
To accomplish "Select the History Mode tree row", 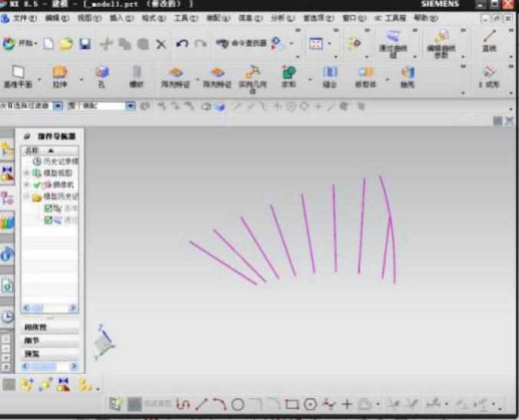I will click(55, 161).
